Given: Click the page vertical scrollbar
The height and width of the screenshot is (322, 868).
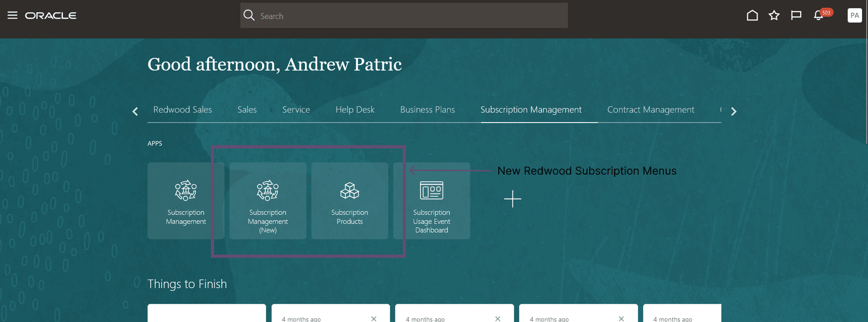Looking at the screenshot, I should [x=866, y=72].
